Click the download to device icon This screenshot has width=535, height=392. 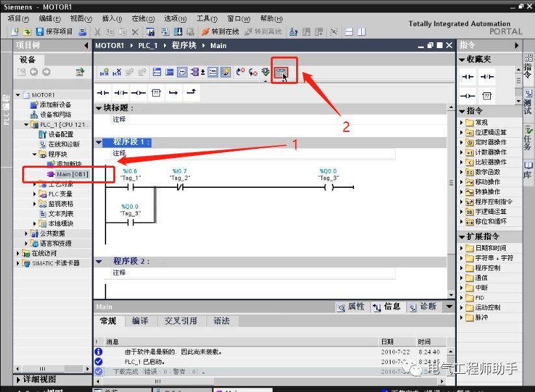coord(178,32)
